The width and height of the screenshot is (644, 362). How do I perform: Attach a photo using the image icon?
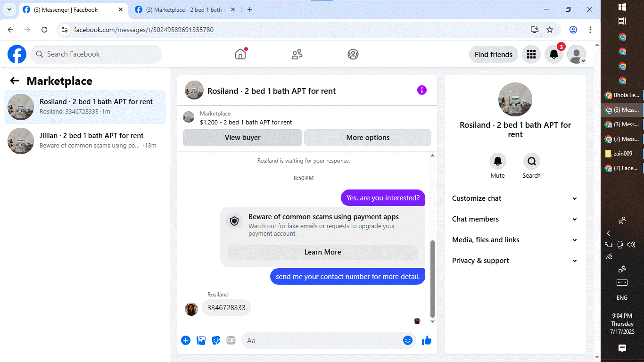[x=201, y=340]
